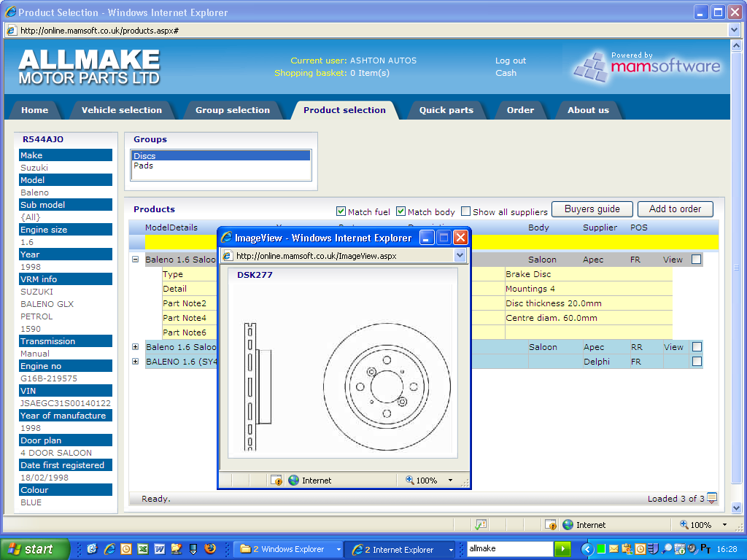Select Pads in the Groups list
The image size is (747, 560).
[220, 166]
